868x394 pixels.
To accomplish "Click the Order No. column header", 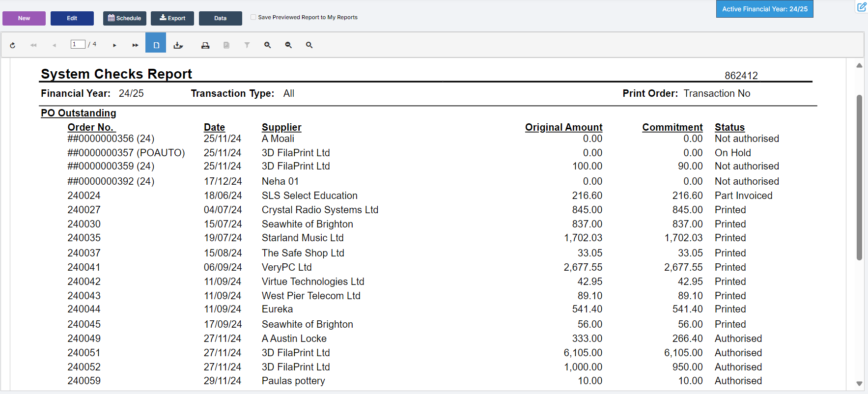I will (x=91, y=127).
